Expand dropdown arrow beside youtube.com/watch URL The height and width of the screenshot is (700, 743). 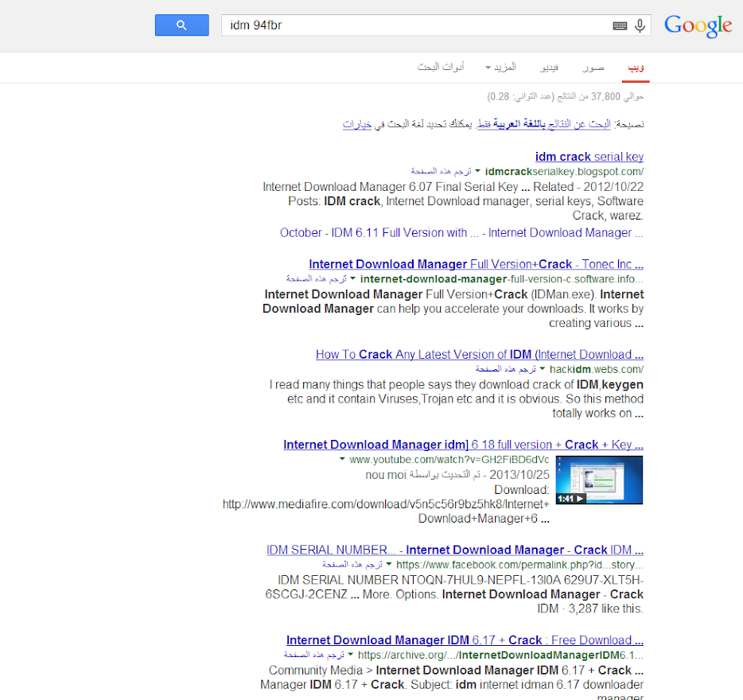pos(342,459)
